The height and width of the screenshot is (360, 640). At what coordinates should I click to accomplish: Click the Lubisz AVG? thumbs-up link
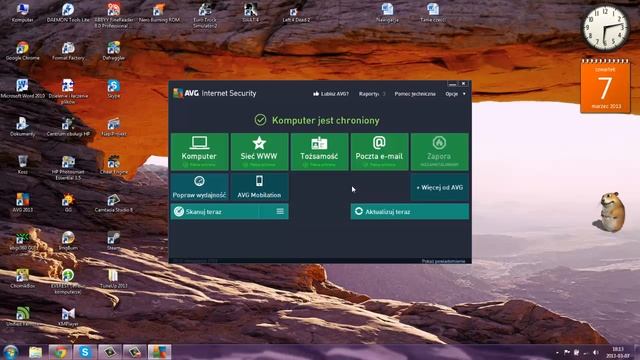point(331,94)
